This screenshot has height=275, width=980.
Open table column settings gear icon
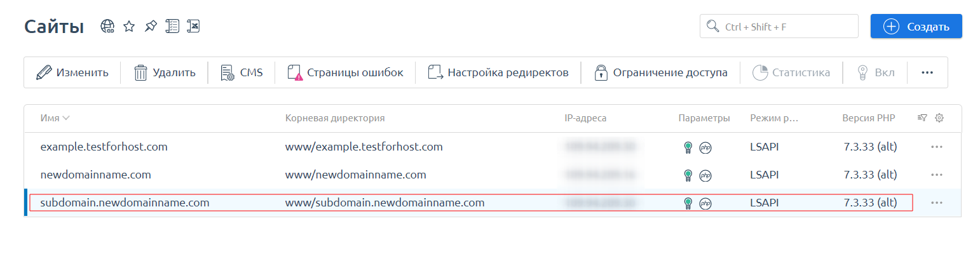click(939, 117)
